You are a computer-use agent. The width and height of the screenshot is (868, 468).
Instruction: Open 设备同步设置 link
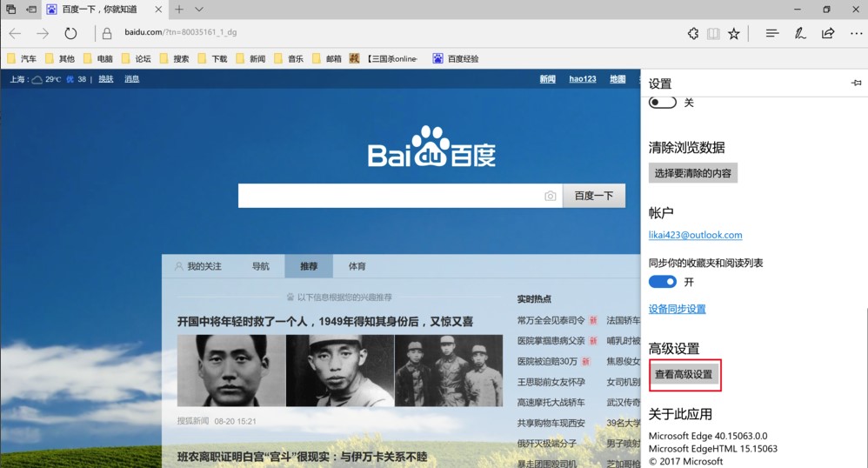point(677,309)
